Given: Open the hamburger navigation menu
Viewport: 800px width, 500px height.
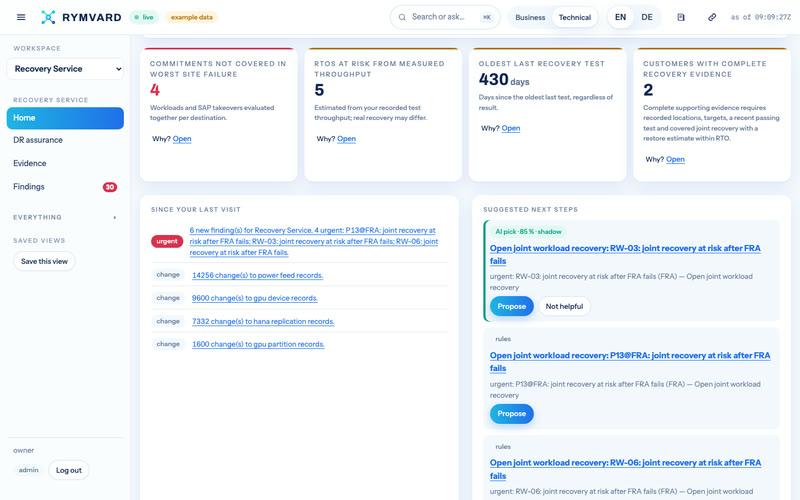Looking at the screenshot, I should [x=21, y=17].
